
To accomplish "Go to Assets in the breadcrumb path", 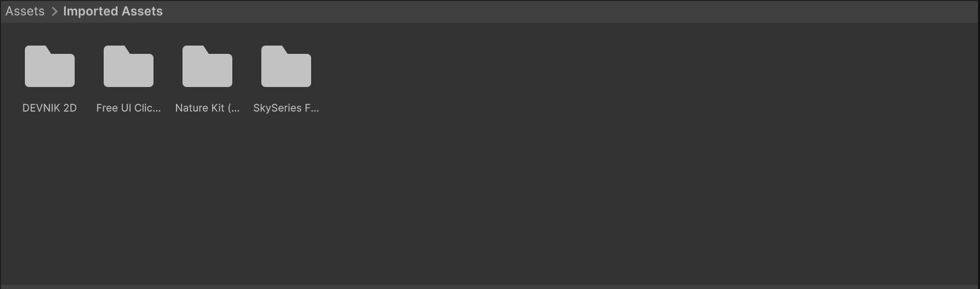I will point(25,11).
